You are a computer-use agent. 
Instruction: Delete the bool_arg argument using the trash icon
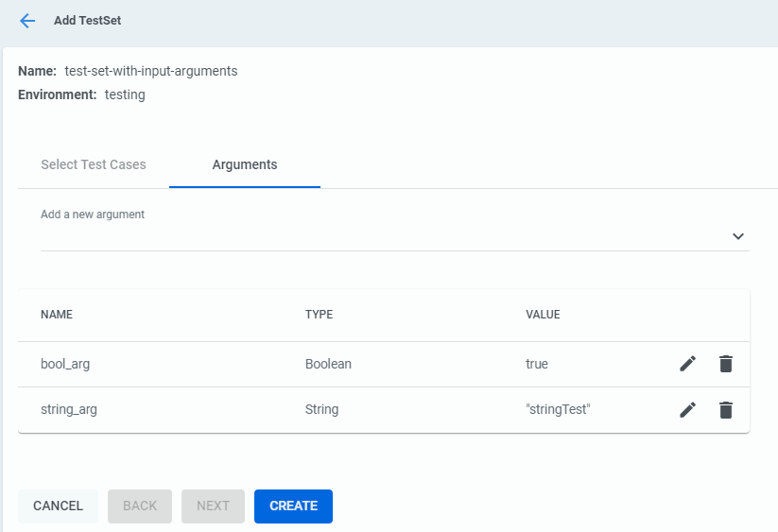[725, 364]
